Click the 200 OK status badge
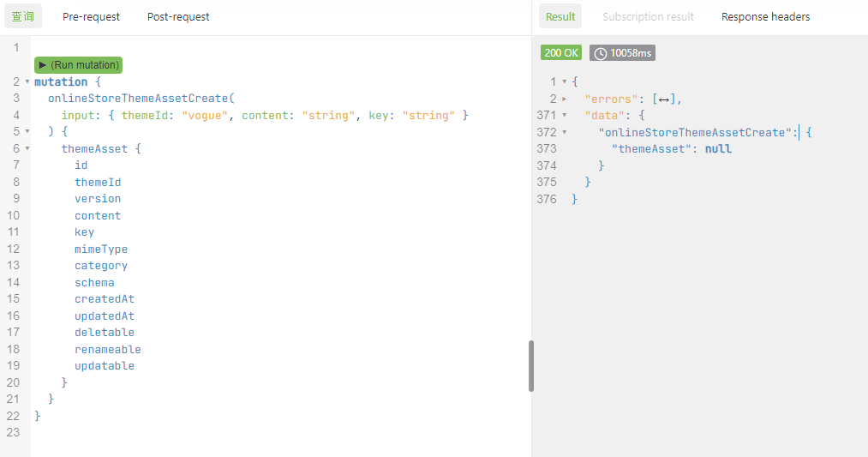 pos(561,53)
